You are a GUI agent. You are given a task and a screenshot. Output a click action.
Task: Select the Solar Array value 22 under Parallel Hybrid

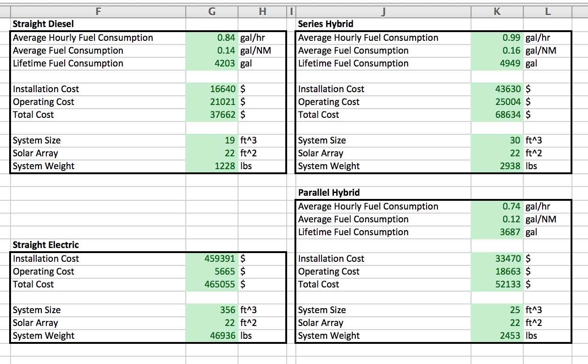pos(497,323)
